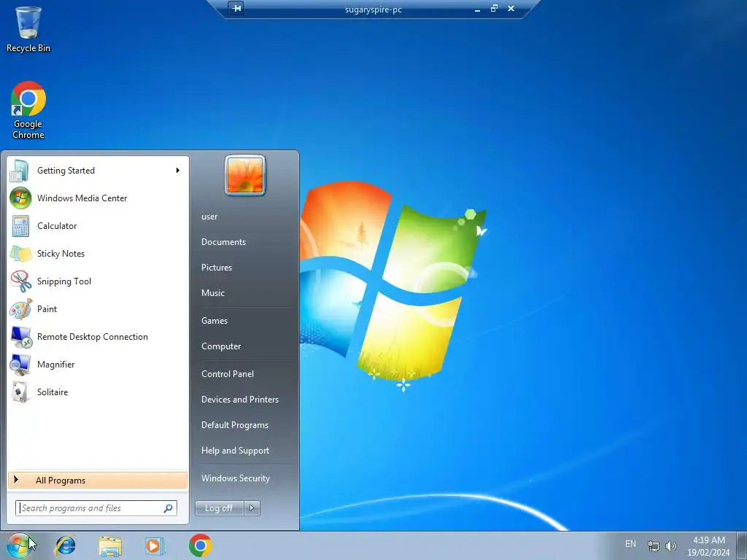Open the Recycle Bin desktop icon

tap(28, 28)
